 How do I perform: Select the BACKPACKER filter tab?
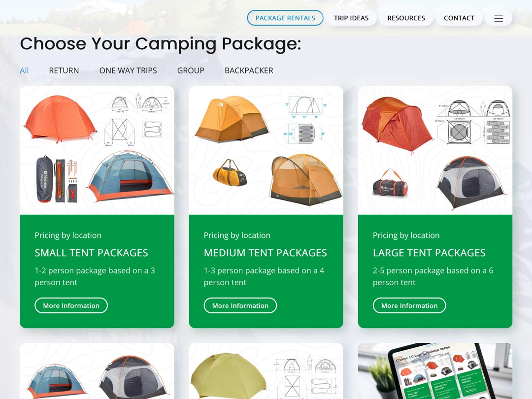pos(249,70)
